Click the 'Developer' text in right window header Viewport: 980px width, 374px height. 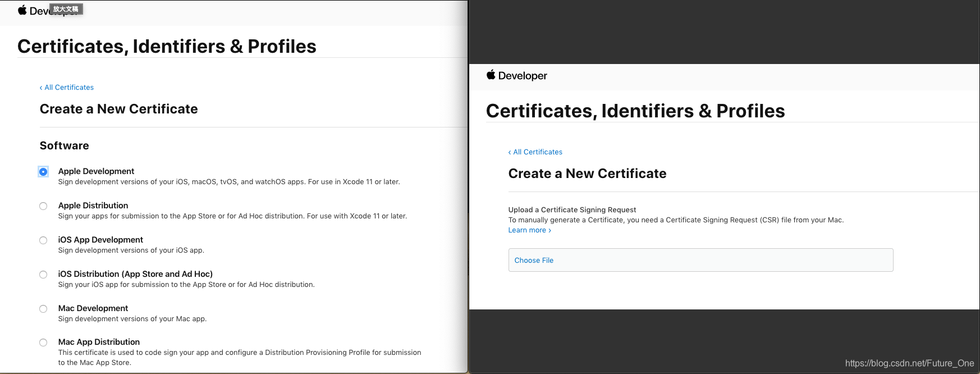pos(523,76)
